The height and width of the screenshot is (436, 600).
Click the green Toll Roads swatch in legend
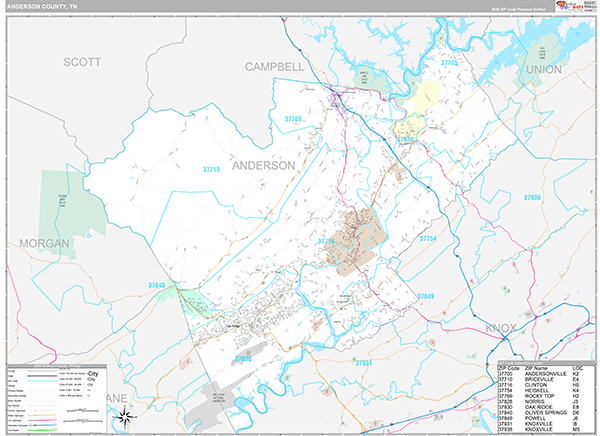pos(42,430)
